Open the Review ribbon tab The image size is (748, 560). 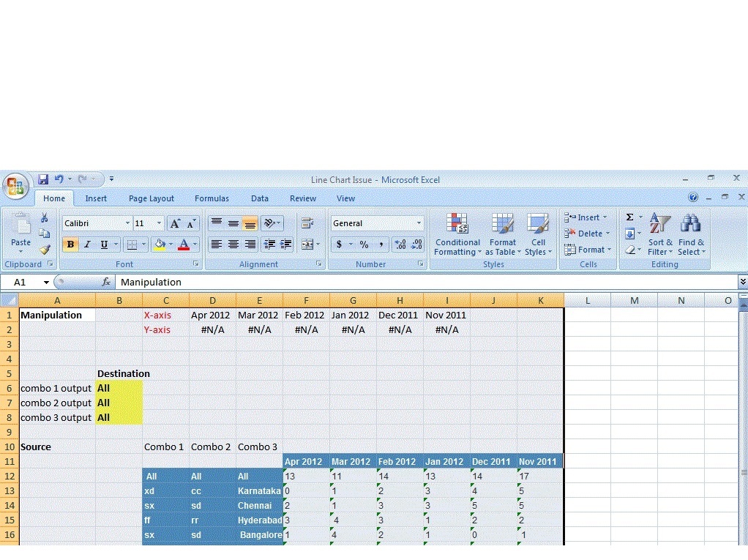tap(302, 198)
